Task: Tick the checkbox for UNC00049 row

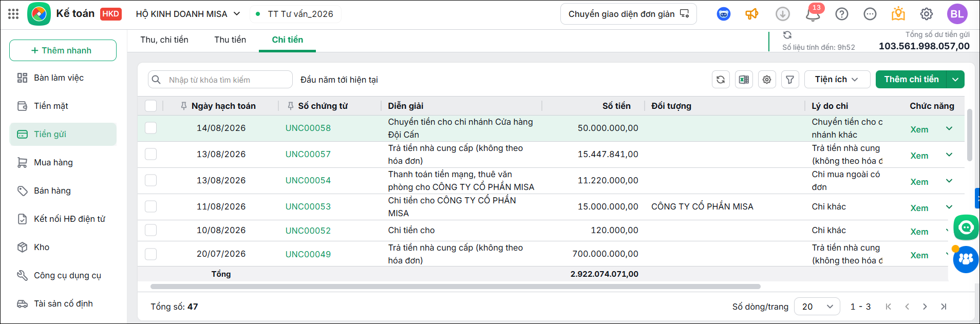Action: [x=150, y=254]
